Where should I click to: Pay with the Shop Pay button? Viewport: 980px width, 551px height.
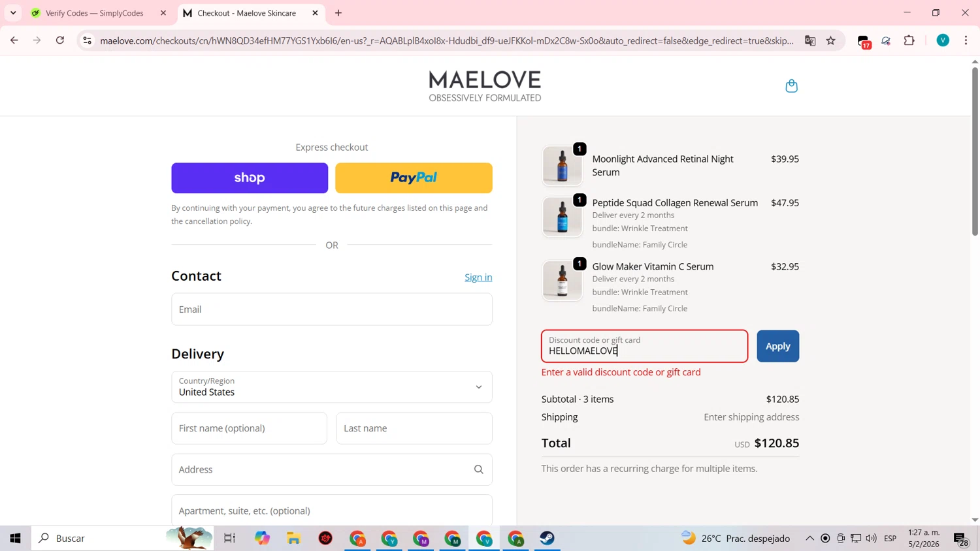(250, 178)
